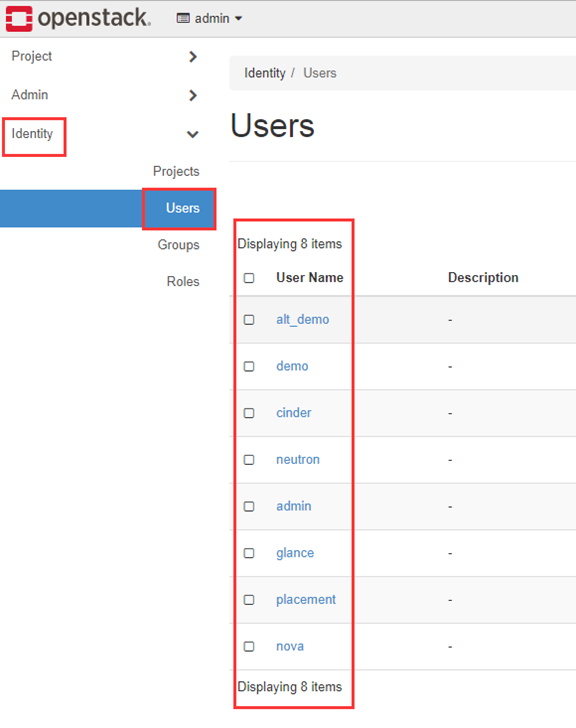576x728 pixels.
Task: Check the neutron user checkbox
Action: click(x=249, y=460)
